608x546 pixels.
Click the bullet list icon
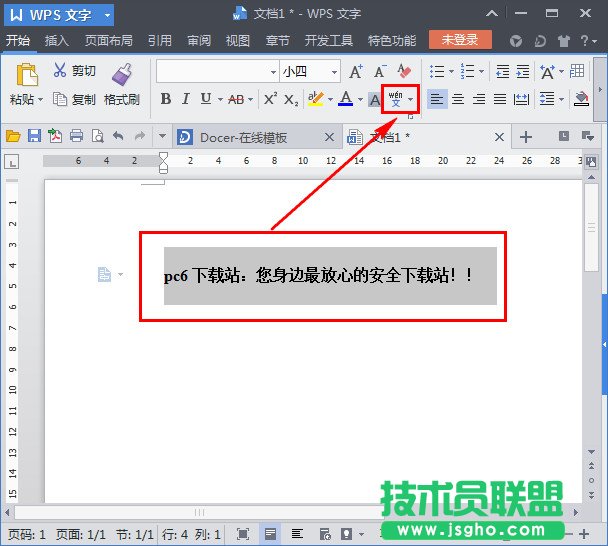click(x=437, y=71)
